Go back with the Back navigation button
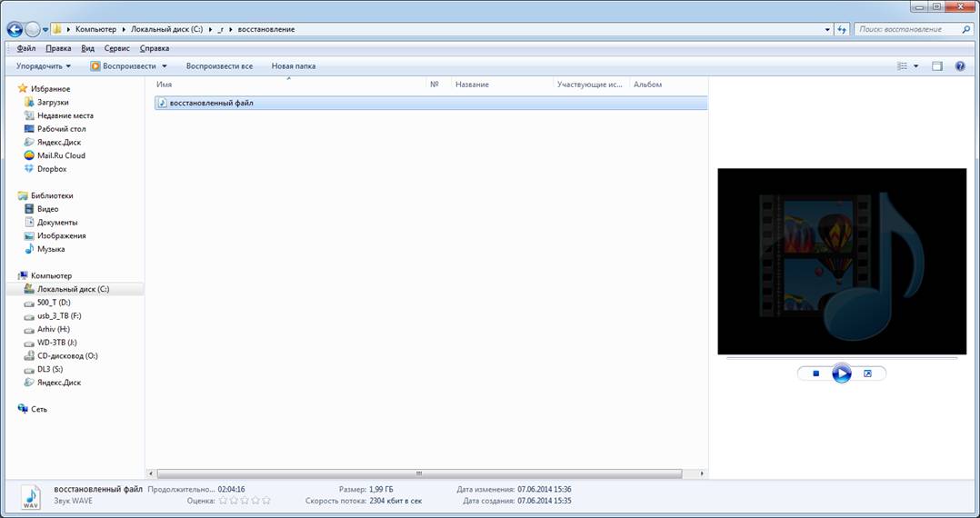Viewport: 980px width, 518px height. tap(15, 29)
